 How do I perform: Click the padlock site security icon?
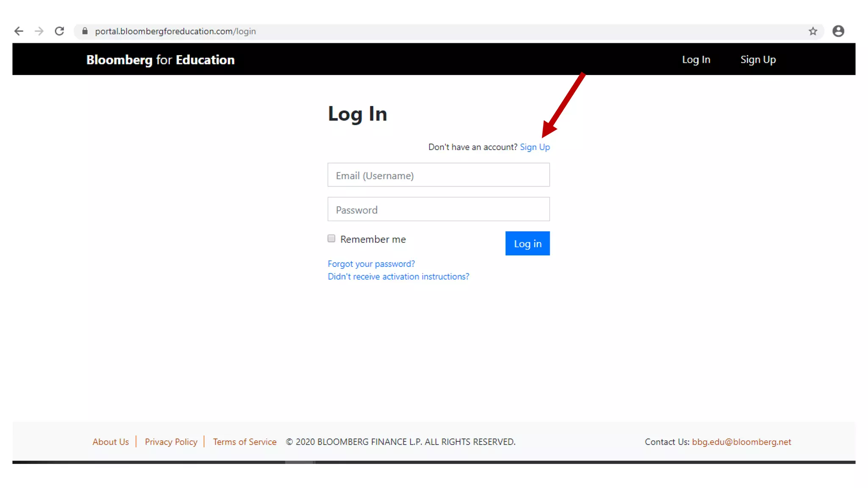[x=85, y=31]
